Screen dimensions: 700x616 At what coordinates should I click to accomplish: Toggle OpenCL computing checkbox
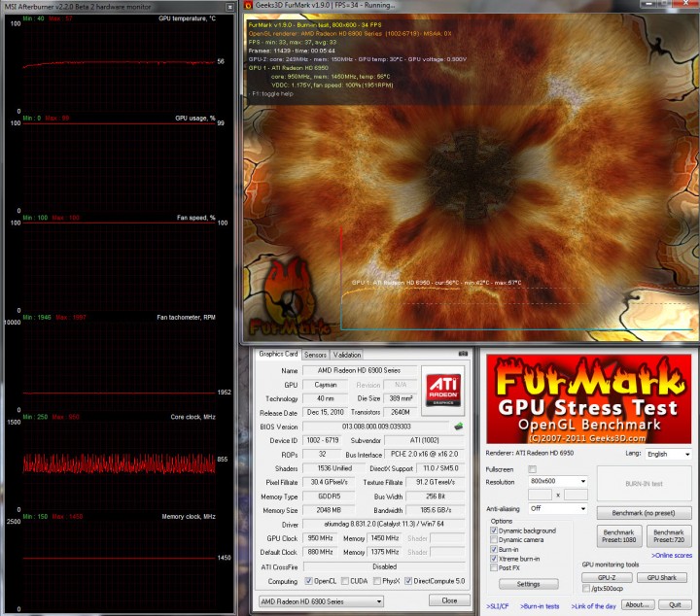point(308,581)
